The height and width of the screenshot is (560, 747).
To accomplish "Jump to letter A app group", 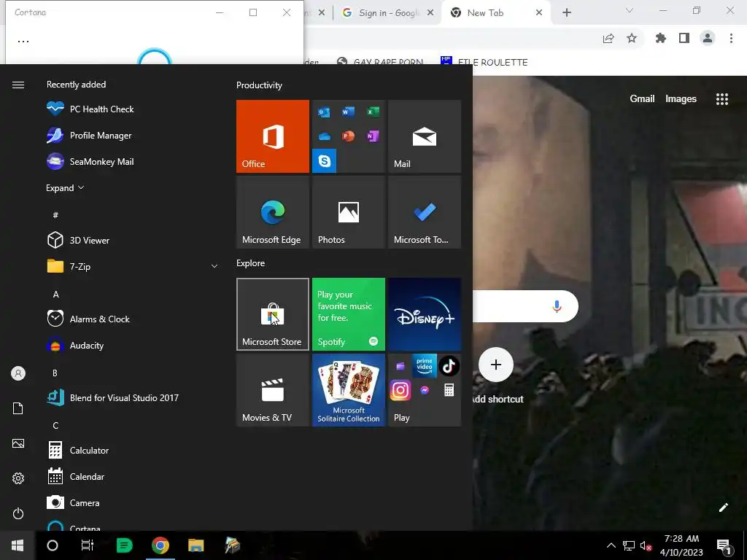I will point(55,295).
